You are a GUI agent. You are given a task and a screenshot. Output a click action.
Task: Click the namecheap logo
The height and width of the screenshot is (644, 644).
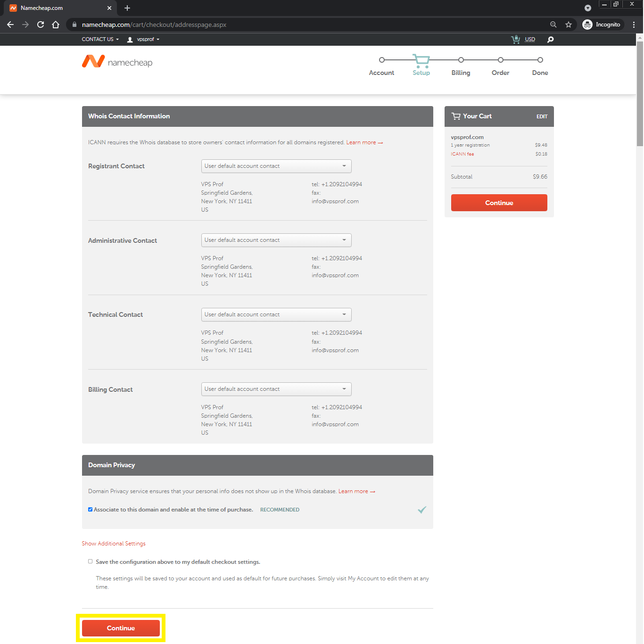click(117, 62)
